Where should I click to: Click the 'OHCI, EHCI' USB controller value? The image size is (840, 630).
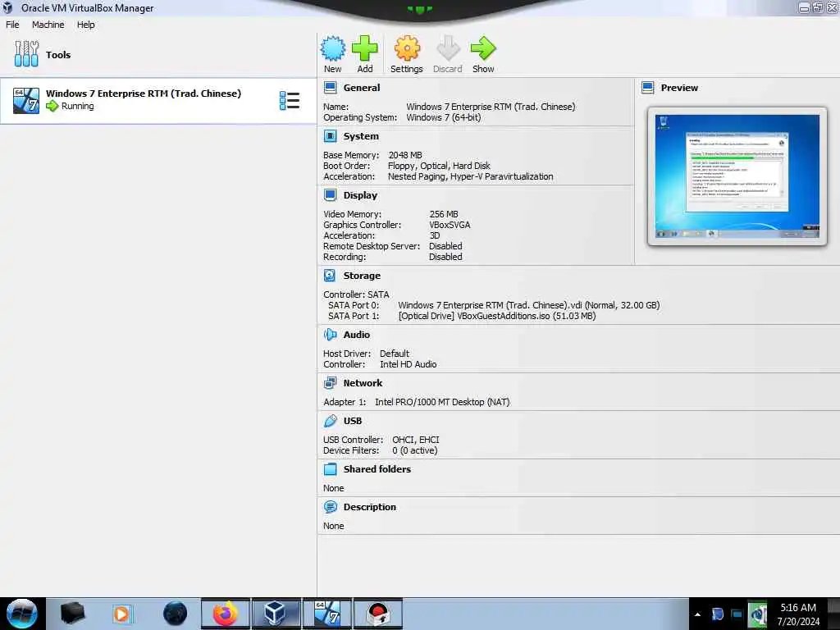416,440
